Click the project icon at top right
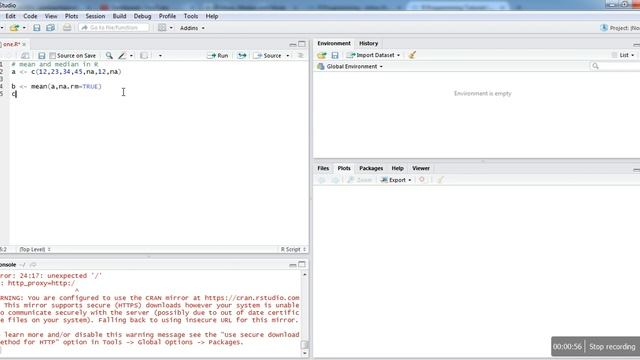This screenshot has height=360, width=640. click(x=604, y=28)
